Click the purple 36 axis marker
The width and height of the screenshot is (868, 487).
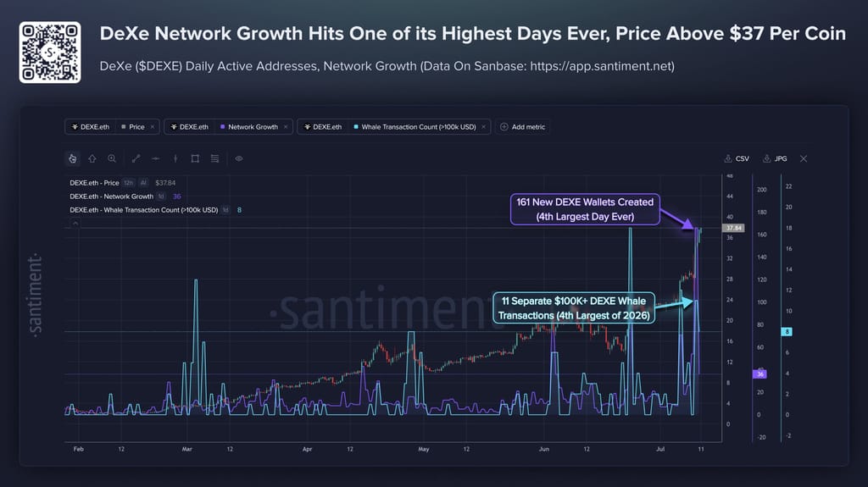(760, 374)
